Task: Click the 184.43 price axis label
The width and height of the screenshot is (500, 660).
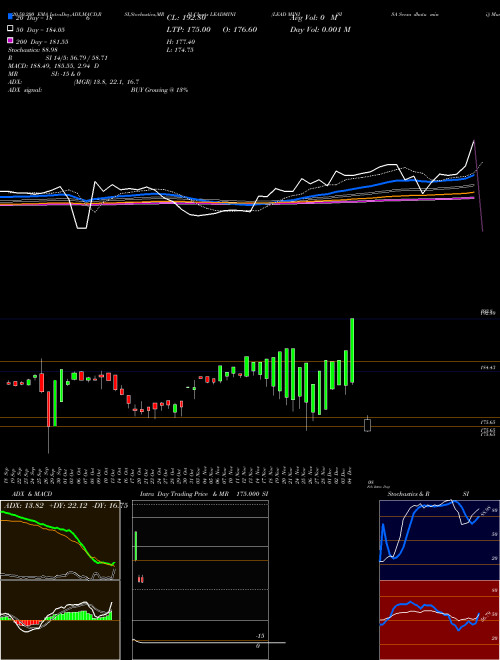Action: [489, 368]
